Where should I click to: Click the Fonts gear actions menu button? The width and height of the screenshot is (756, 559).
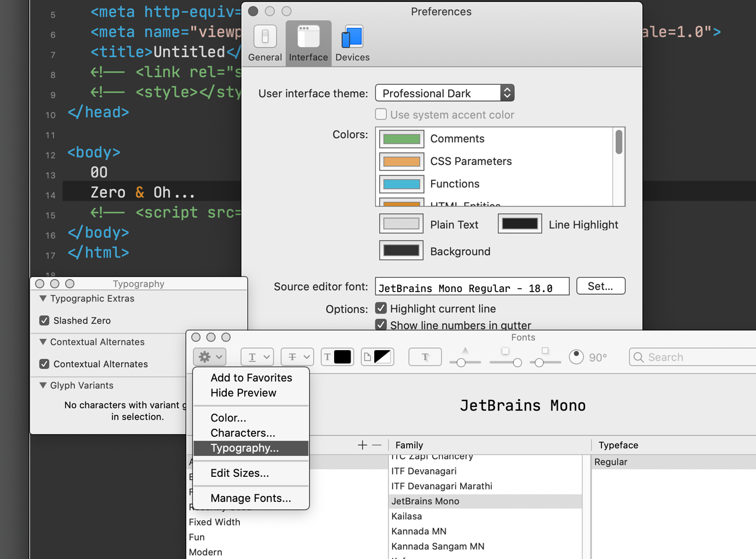point(210,357)
